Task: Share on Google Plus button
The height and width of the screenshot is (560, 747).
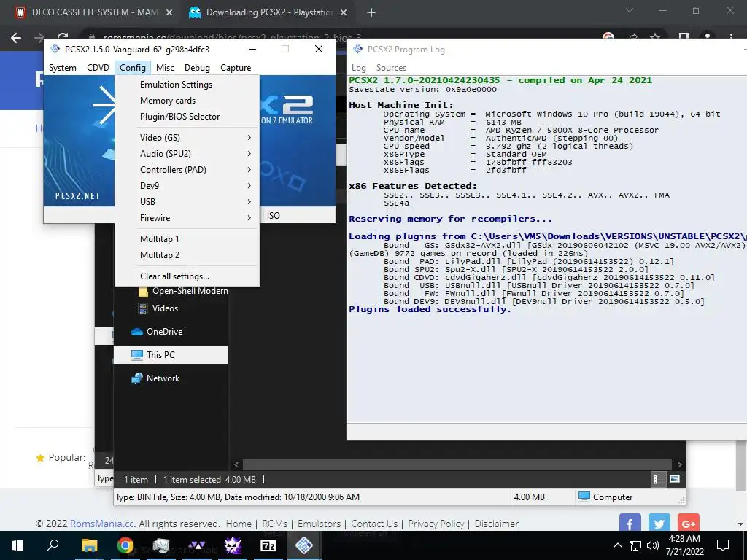Action: coord(689,524)
